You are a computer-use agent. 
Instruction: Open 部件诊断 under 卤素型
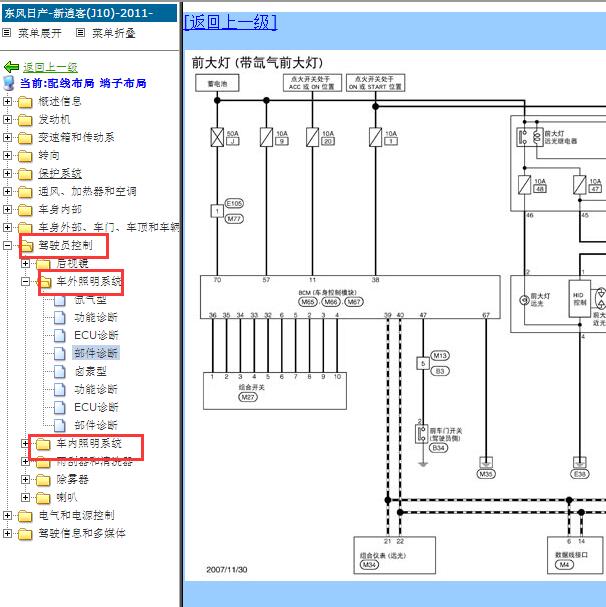coord(96,425)
